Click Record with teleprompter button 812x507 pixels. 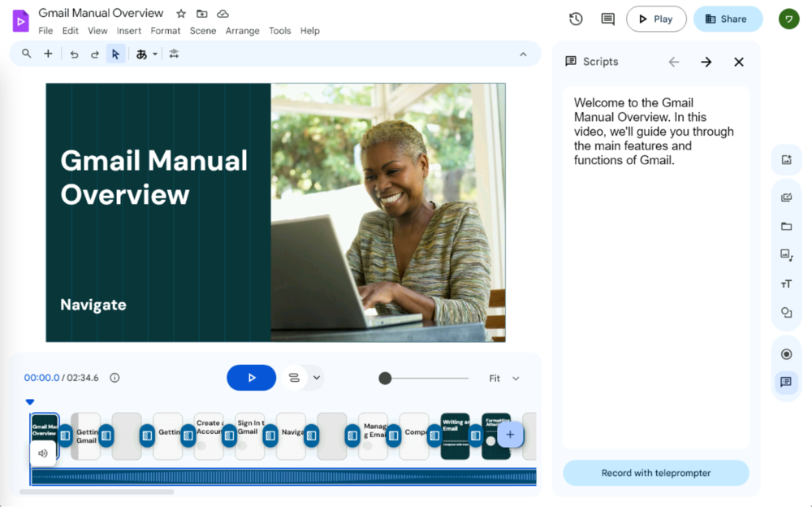(656, 473)
